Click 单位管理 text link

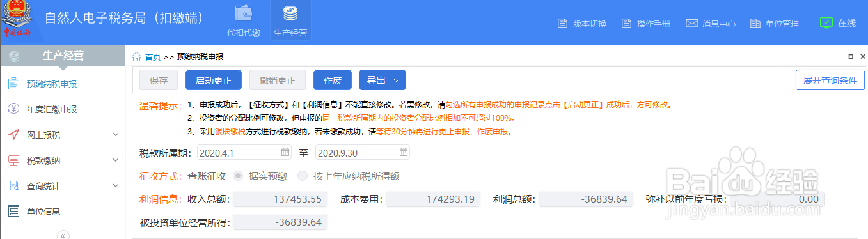point(782,24)
